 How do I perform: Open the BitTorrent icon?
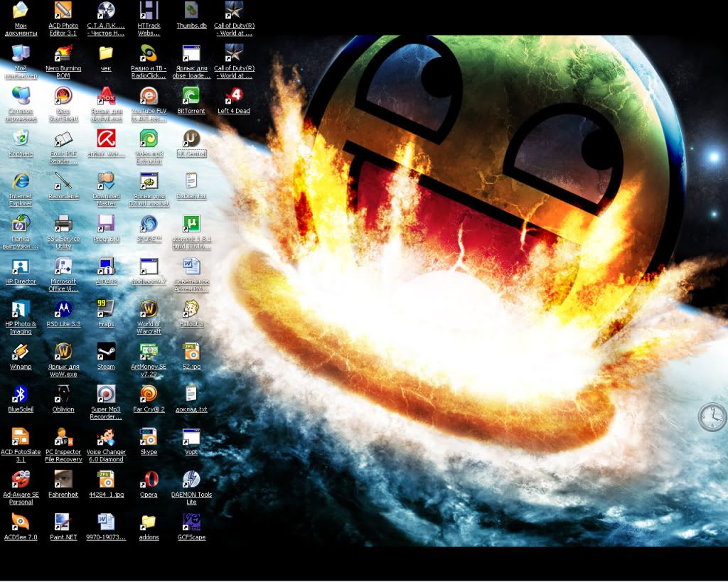tap(191, 96)
